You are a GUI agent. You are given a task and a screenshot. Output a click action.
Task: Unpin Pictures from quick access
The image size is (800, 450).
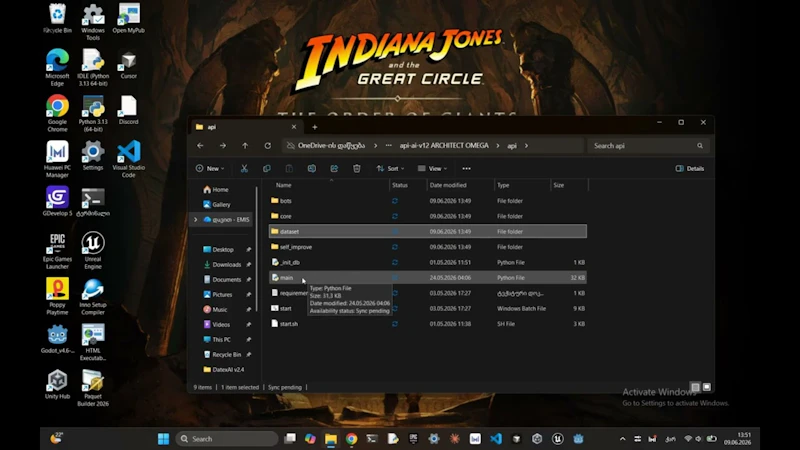tap(249, 294)
